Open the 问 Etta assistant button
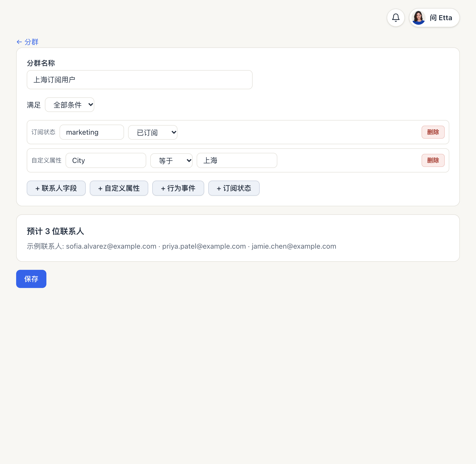Viewport: 476px width, 464px height. coord(434,18)
